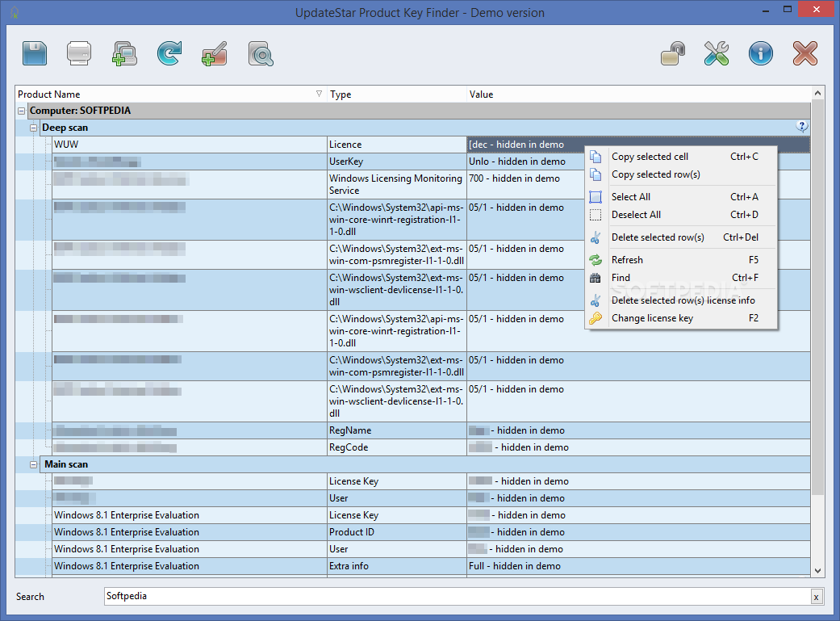The image size is (840, 621).
Task: Choose Delete selected row(s) license info
Action: point(681,300)
